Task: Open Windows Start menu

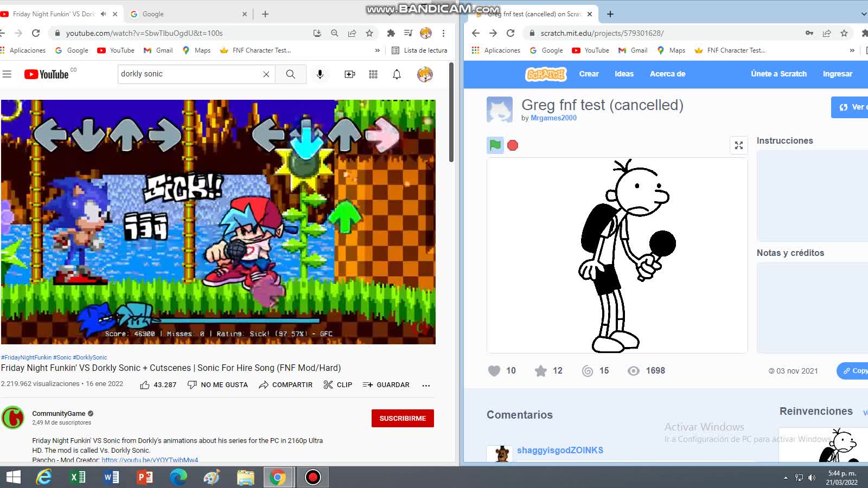Action: click(13, 477)
